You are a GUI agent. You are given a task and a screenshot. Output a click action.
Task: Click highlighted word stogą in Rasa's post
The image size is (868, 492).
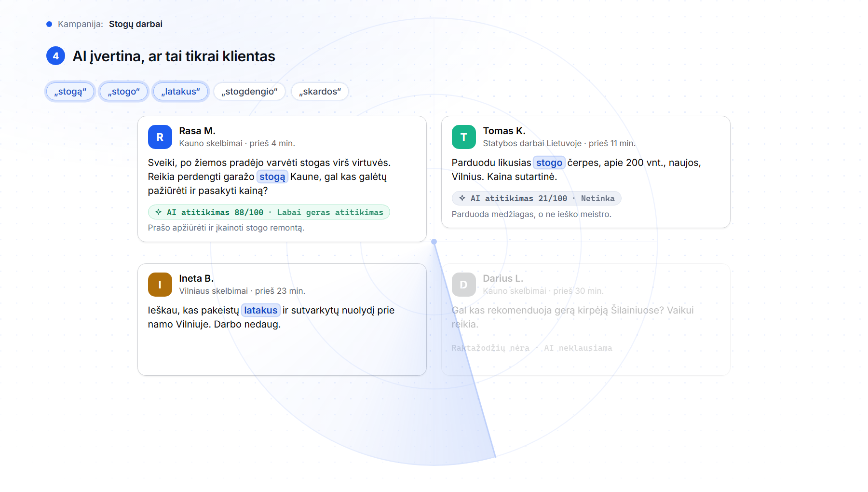pyautogui.click(x=272, y=177)
